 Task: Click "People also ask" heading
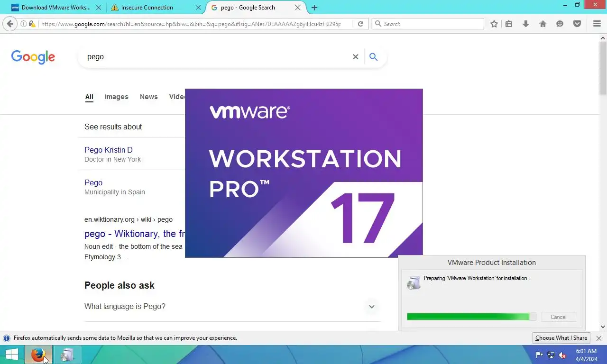click(120, 285)
